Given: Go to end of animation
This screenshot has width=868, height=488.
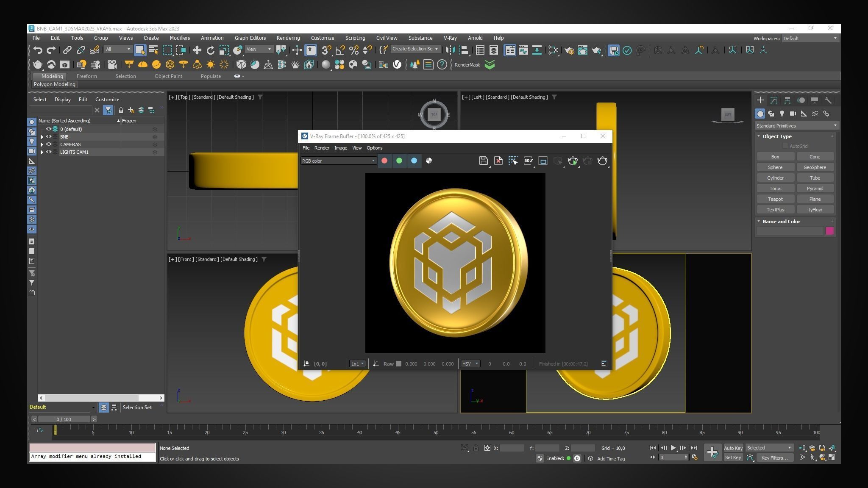Looking at the screenshot, I should [694, 448].
